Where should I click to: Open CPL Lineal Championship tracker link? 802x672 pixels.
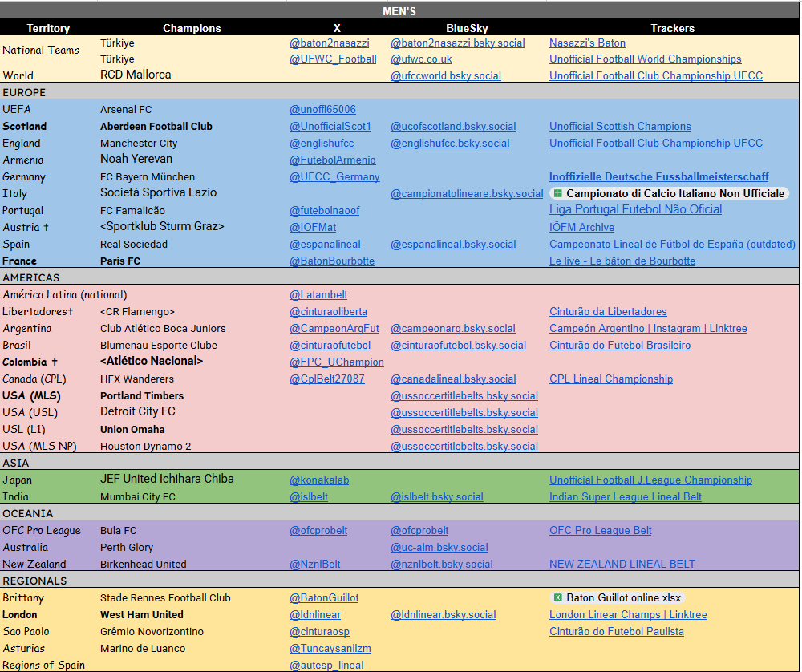(x=611, y=379)
